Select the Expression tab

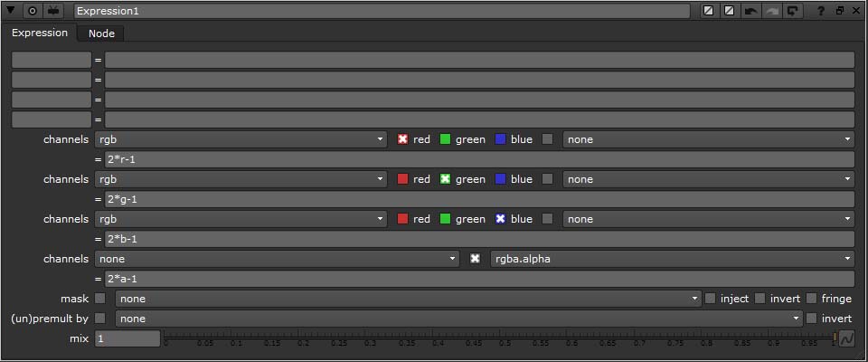tap(40, 33)
